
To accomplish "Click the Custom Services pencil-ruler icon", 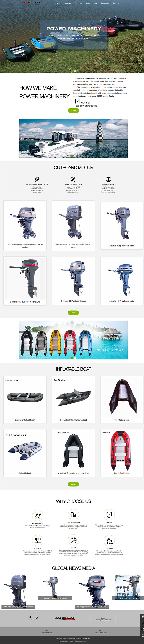I will (x=73, y=179).
